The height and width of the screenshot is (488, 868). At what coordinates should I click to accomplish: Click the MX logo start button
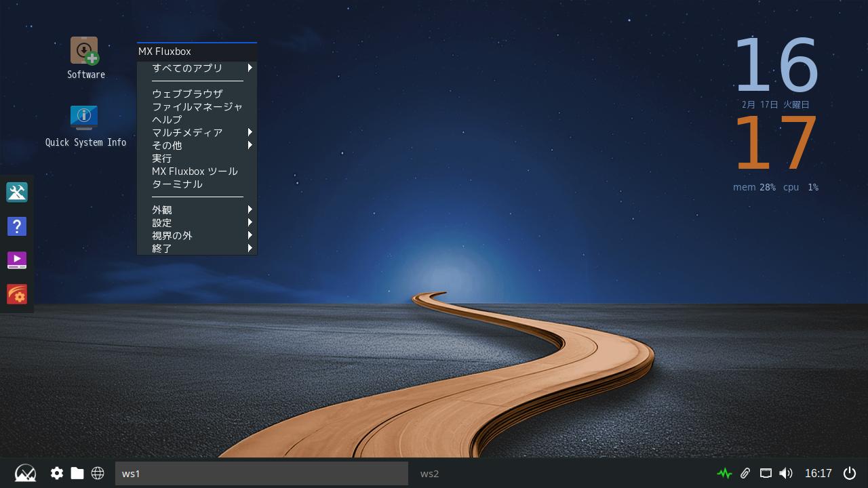click(x=26, y=473)
